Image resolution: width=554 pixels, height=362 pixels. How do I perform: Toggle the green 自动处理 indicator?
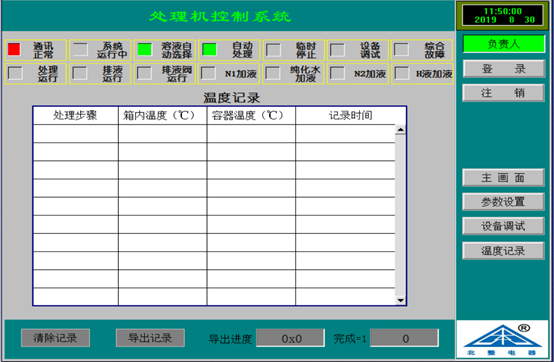point(209,49)
